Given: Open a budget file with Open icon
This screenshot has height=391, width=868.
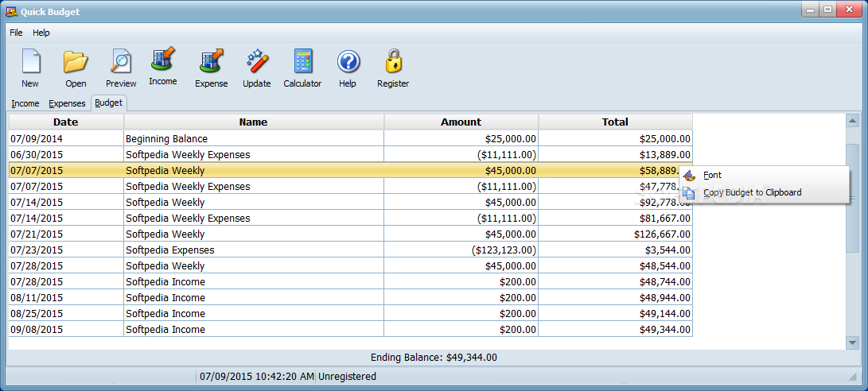Looking at the screenshot, I should click(x=76, y=61).
